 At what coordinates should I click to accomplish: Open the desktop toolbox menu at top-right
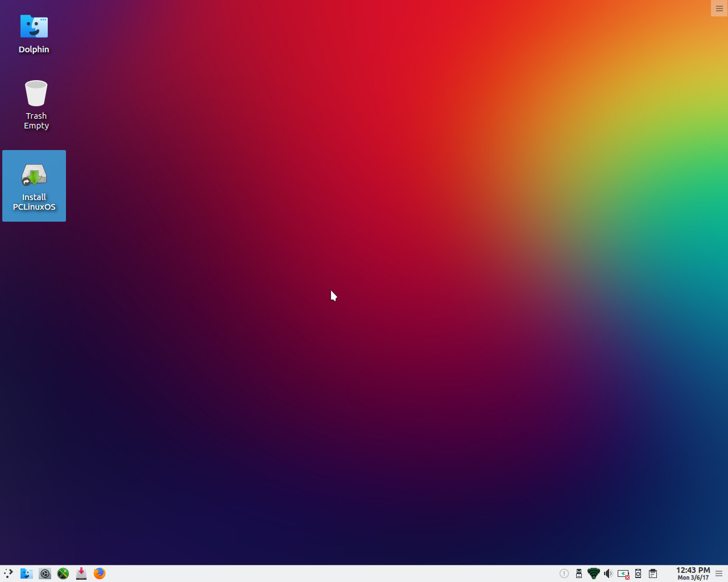pos(719,8)
